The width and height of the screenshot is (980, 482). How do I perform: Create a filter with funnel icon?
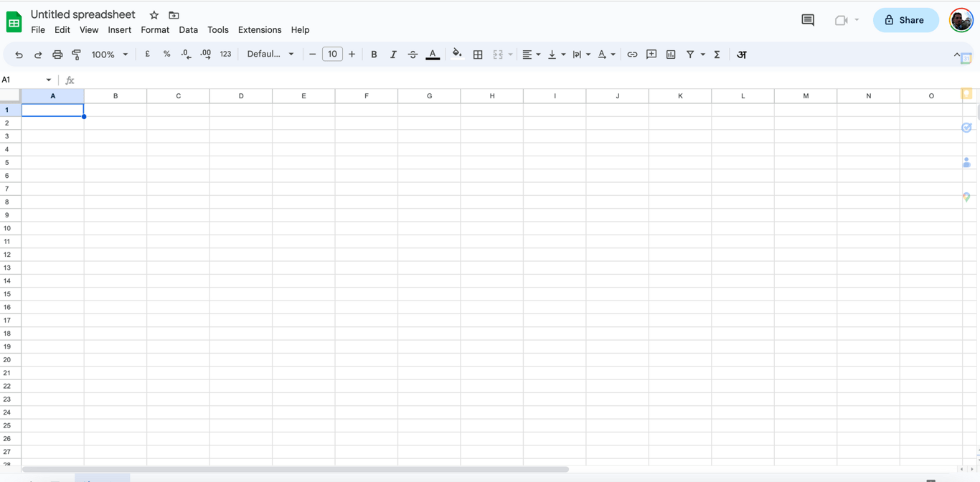(x=690, y=55)
